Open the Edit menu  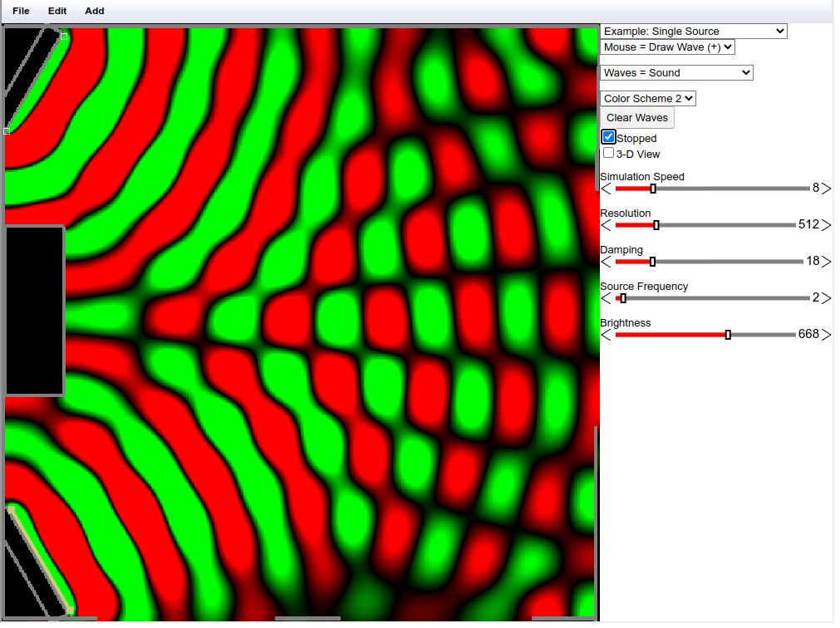click(57, 11)
